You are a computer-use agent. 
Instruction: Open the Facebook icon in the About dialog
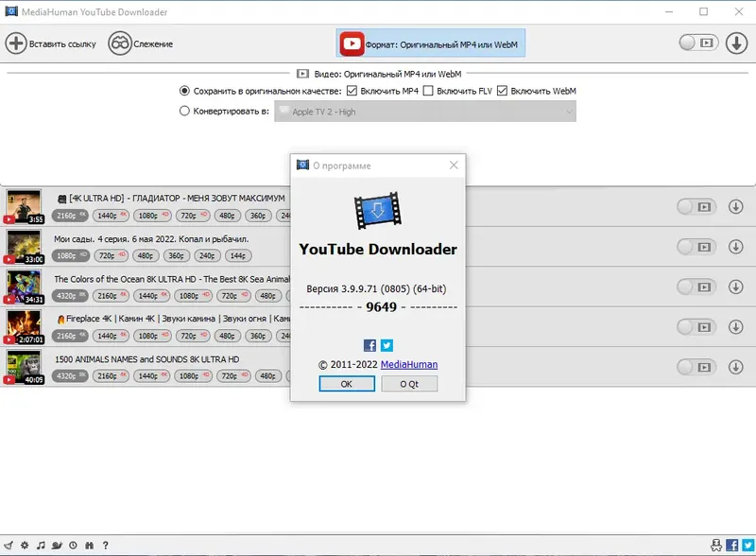click(x=369, y=346)
